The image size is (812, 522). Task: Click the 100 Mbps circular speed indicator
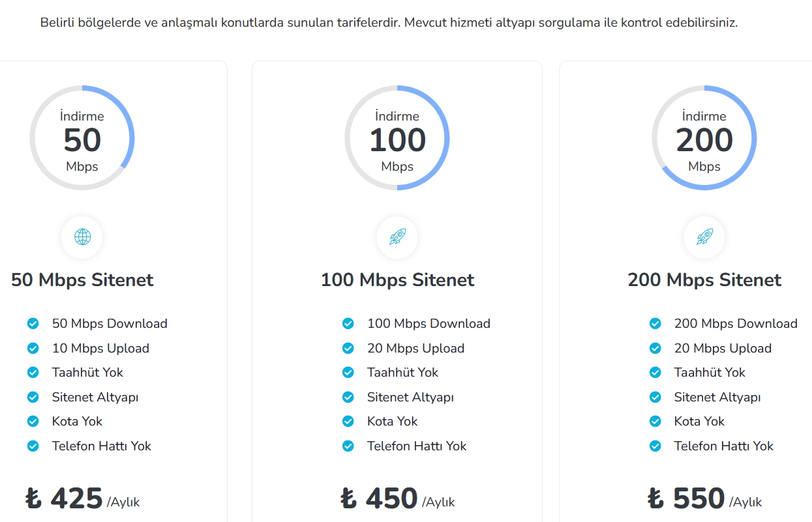(x=397, y=138)
